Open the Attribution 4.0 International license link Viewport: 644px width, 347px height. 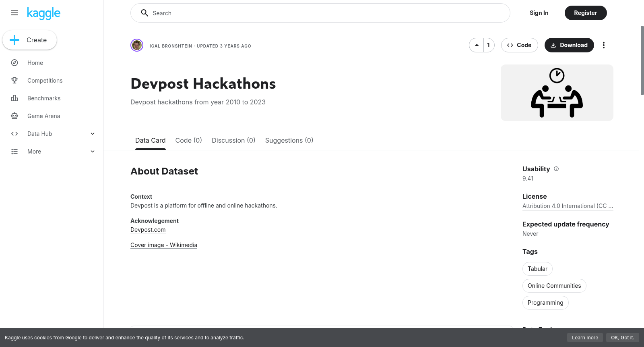tap(568, 206)
